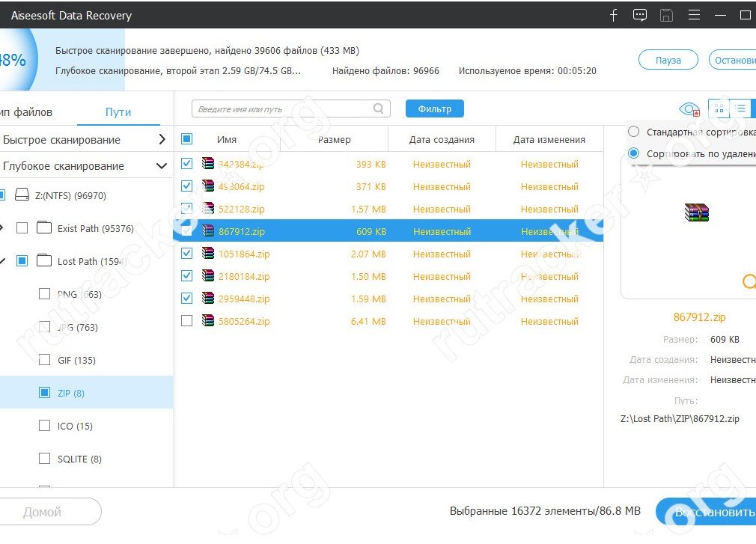Uncheck the 2180184.zip checkbox
This screenshot has width=756, height=544.
tap(186, 275)
